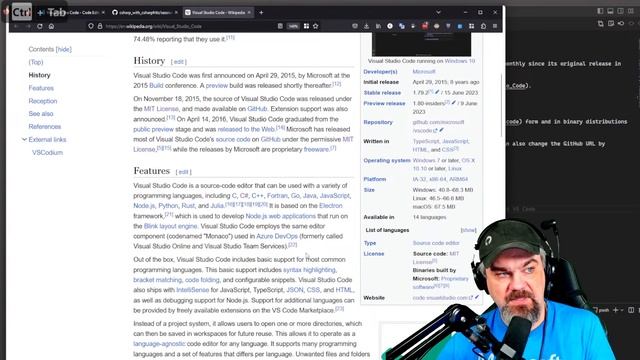Viewport: 640px width, 360px height.
Task: Open the browser library icon
Action: (378, 26)
